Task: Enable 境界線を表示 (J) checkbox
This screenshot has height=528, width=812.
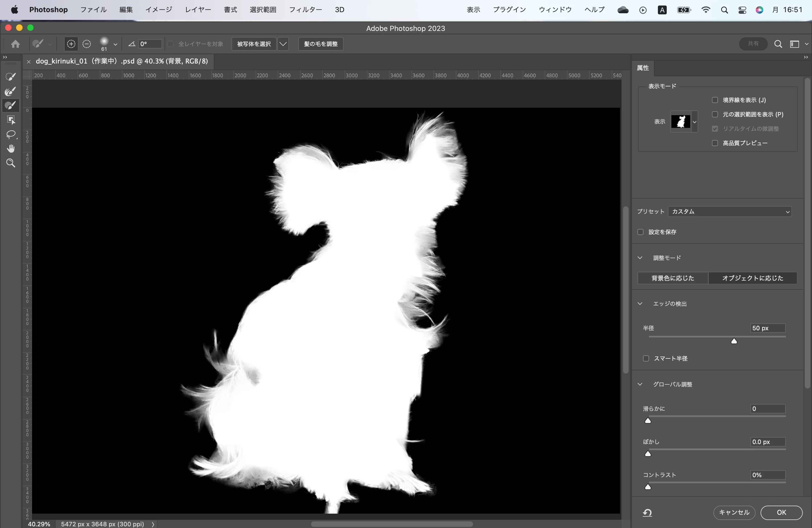Action: [x=715, y=100]
